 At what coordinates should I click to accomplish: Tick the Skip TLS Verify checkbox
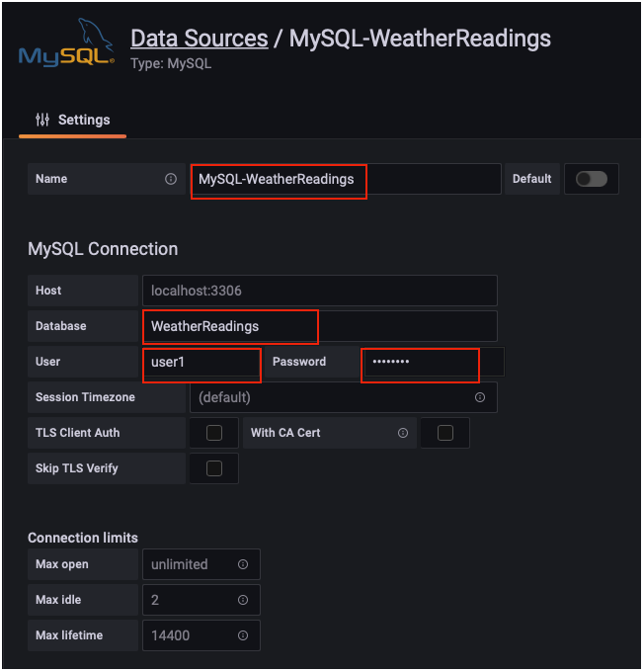(214, 468)
